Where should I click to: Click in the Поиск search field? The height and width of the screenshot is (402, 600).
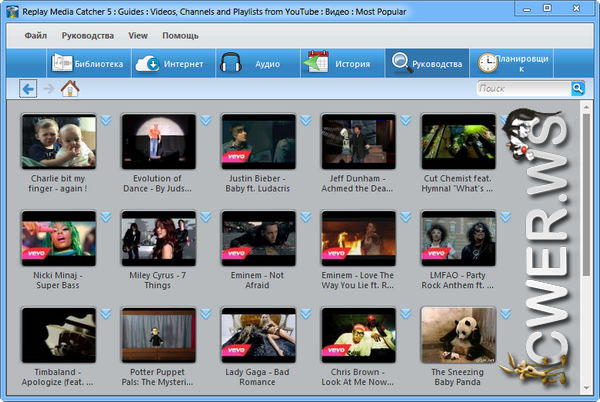click(x=522, y=89)
